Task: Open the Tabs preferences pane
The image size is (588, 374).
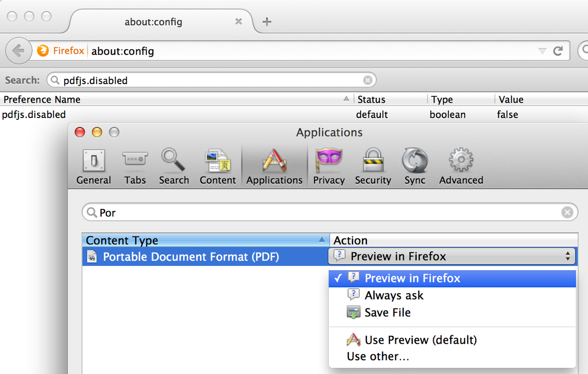Action: [135, 167]
